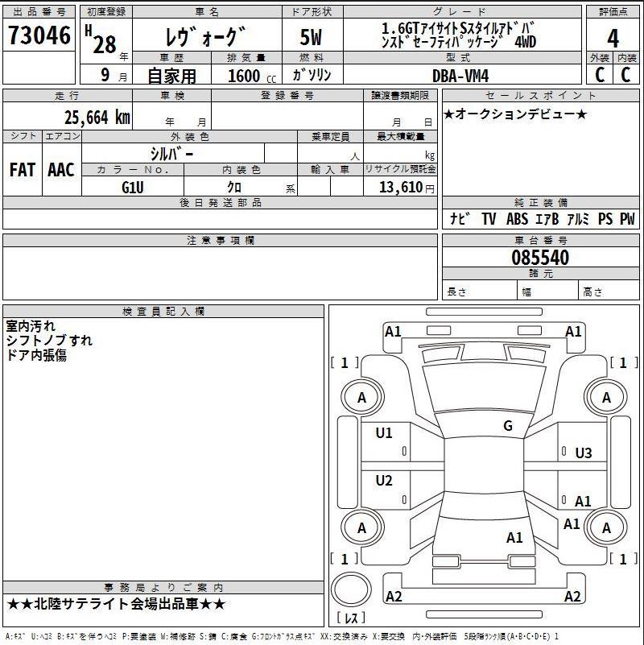Click the displacement value 1600 cc

[x=251, y=76]
